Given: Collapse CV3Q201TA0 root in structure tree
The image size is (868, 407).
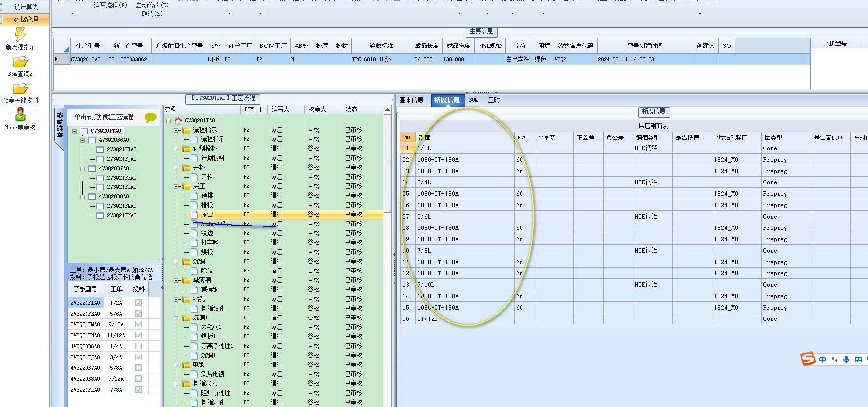Looking at the screenshot, I should [75, 131].
